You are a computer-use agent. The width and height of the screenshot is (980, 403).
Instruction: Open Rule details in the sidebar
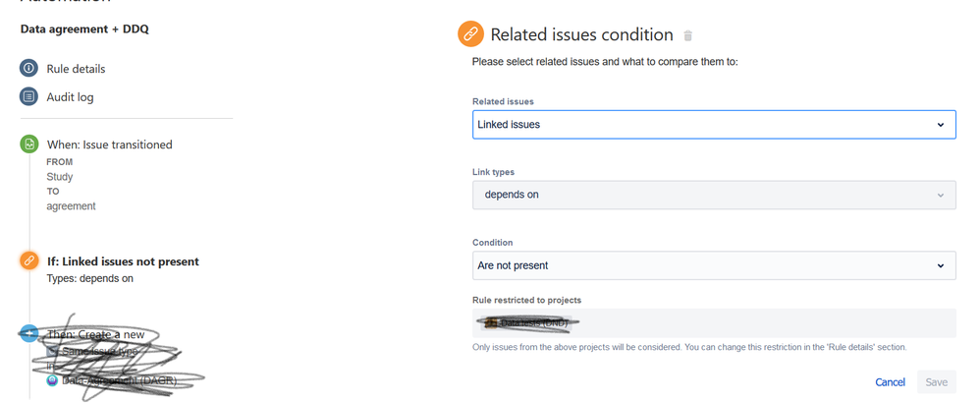[x=76, y=69]
